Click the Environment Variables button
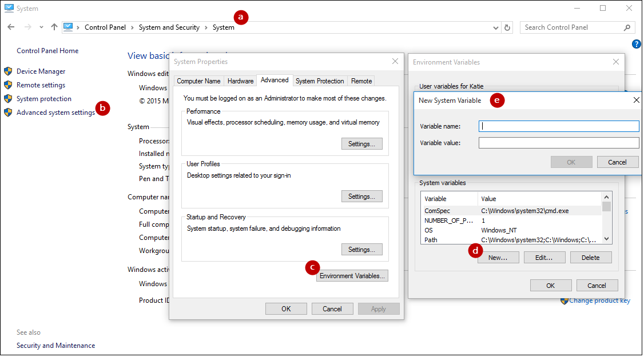 point(352,276)
